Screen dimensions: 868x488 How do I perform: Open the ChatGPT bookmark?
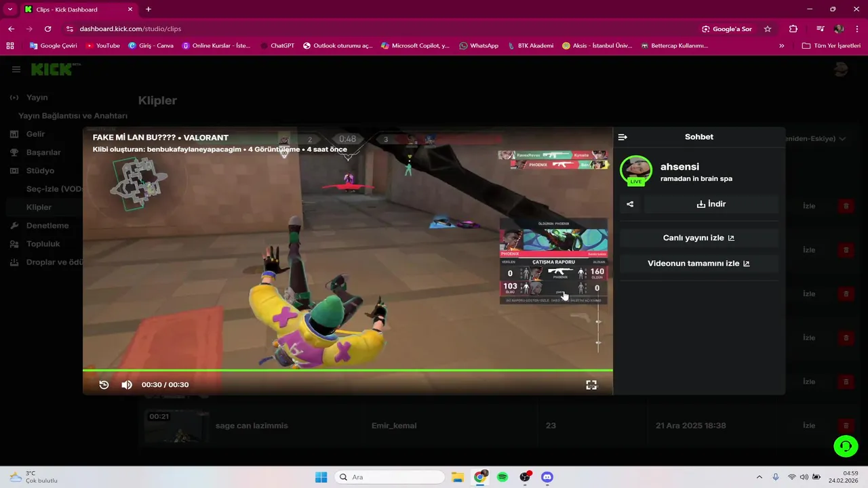coord(277,46)
